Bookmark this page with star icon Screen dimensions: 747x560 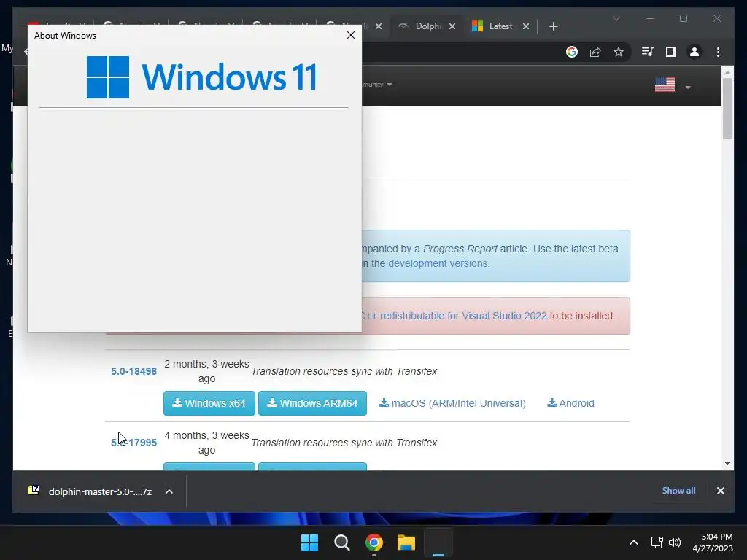click(x=619, y=52)
